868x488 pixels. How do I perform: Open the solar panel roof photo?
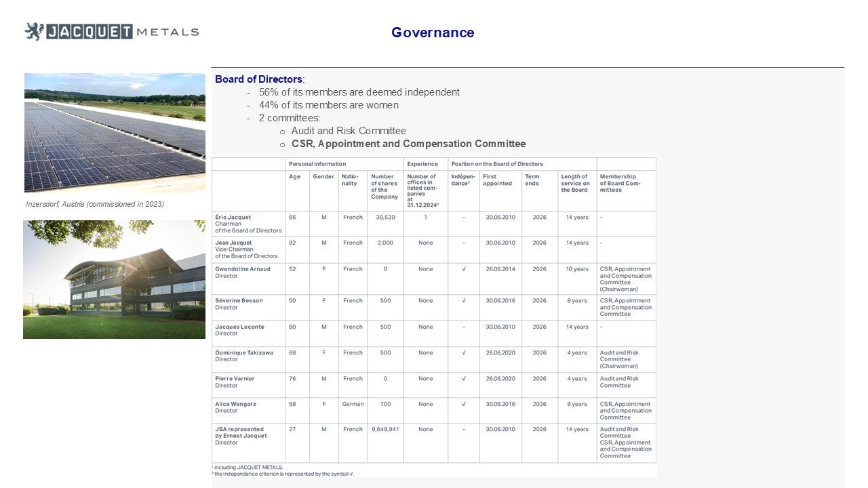click(x=115, y=133)
